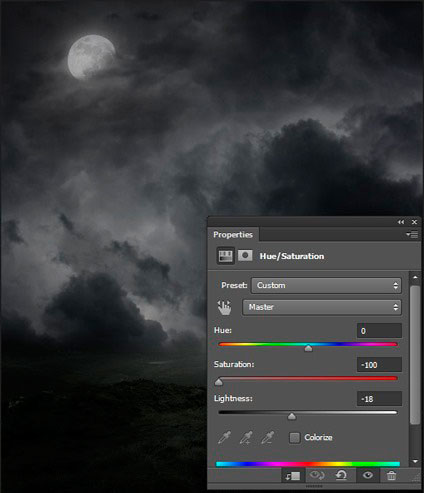Clip adjustment to layer below

pos(293,476)
